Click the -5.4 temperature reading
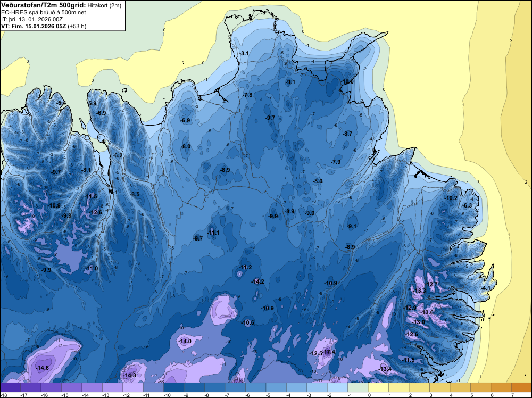 tap(61, 103)
